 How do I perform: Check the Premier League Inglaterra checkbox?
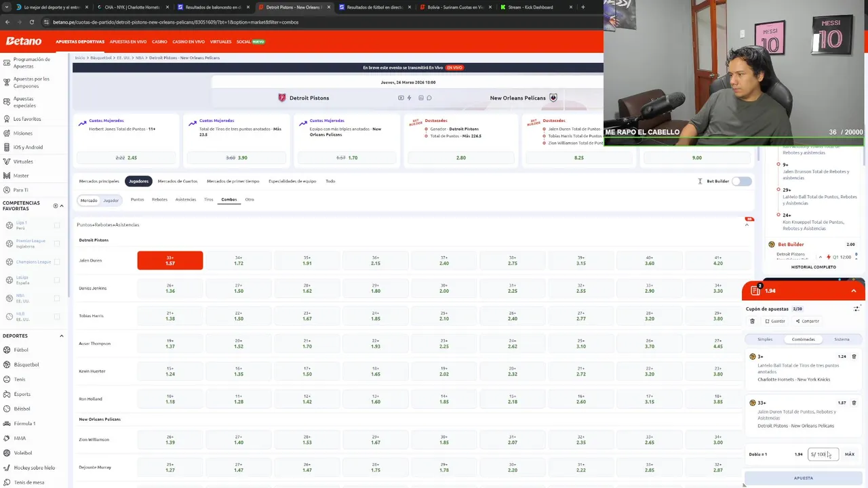pos(57,243)
